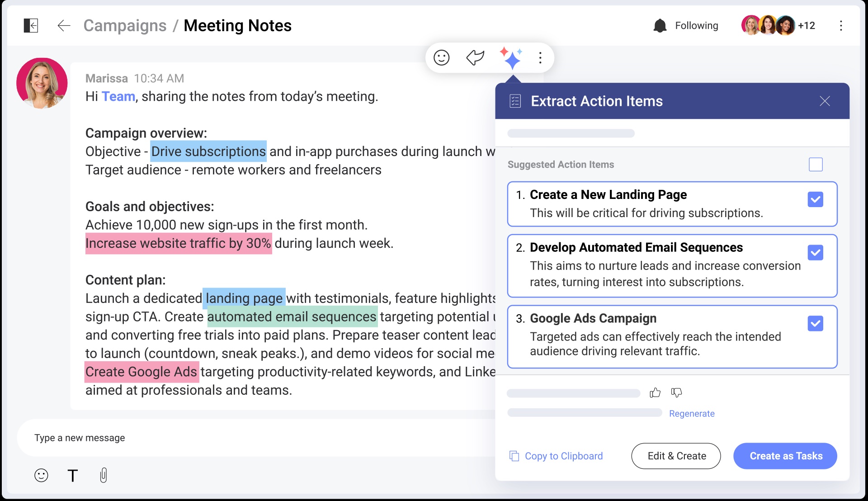Give thumbs down feedback
This screenshot has width=868, height=501.
coord(676,392)
